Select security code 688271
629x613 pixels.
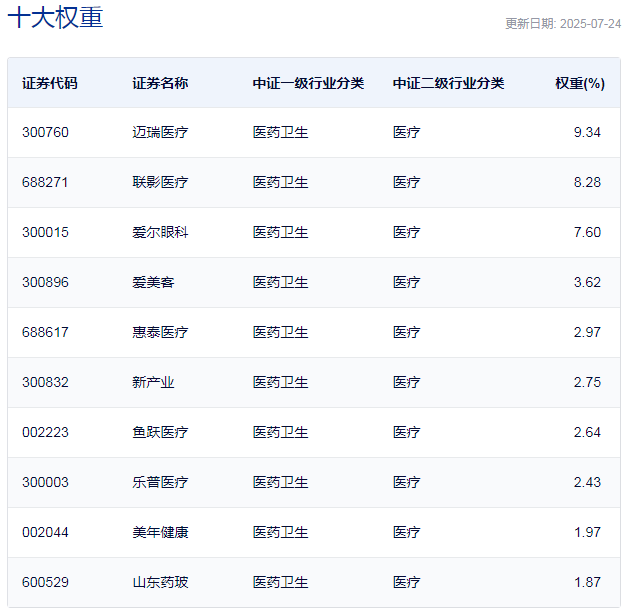click(x=45, y=182)
